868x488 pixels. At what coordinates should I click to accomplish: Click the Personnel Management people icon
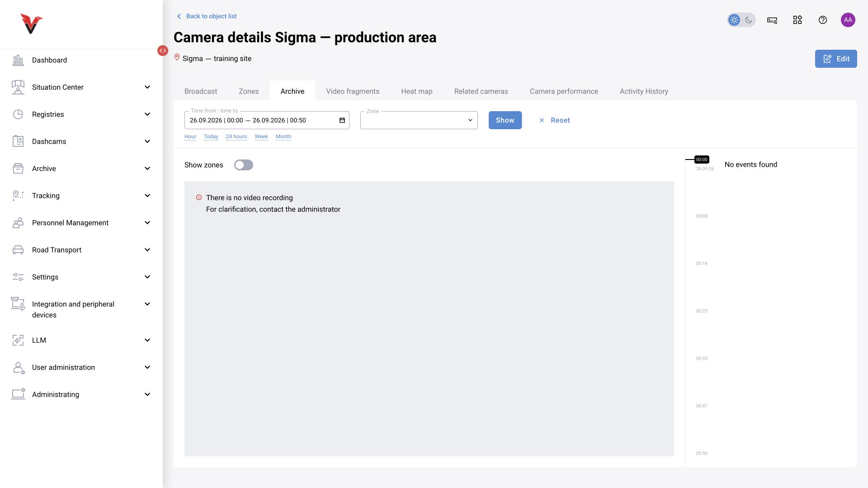[18, 223]
